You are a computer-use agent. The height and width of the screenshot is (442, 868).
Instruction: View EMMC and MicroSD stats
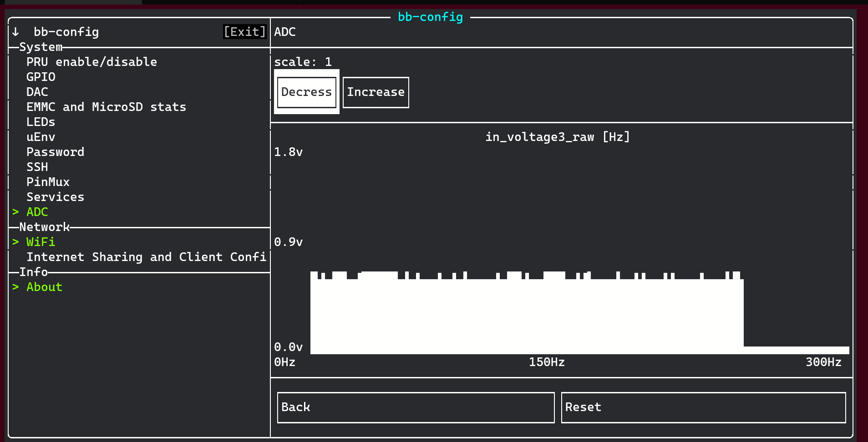click(x=106, y=107)
